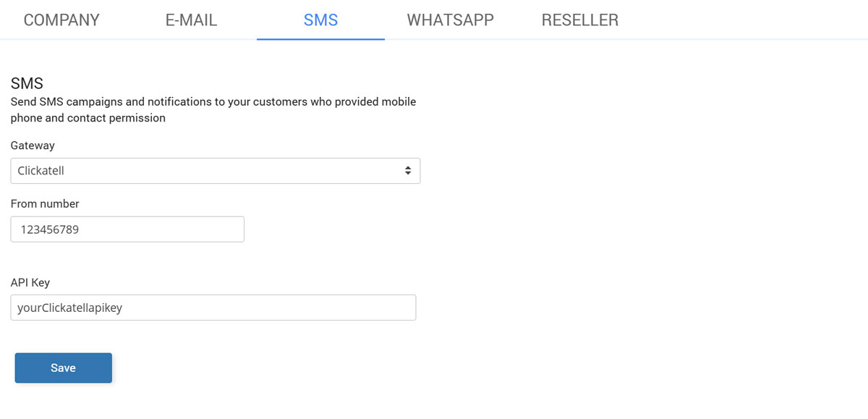Switch to the E-MAIL tab
Image resolution: width=868 pixels, height=419 pixels.
(x=191, y=20)
